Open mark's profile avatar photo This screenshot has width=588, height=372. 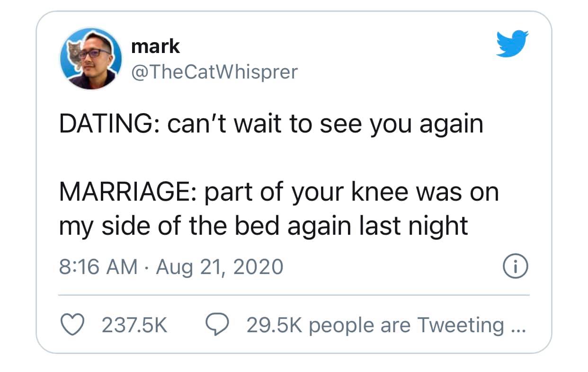pos(91,59)
